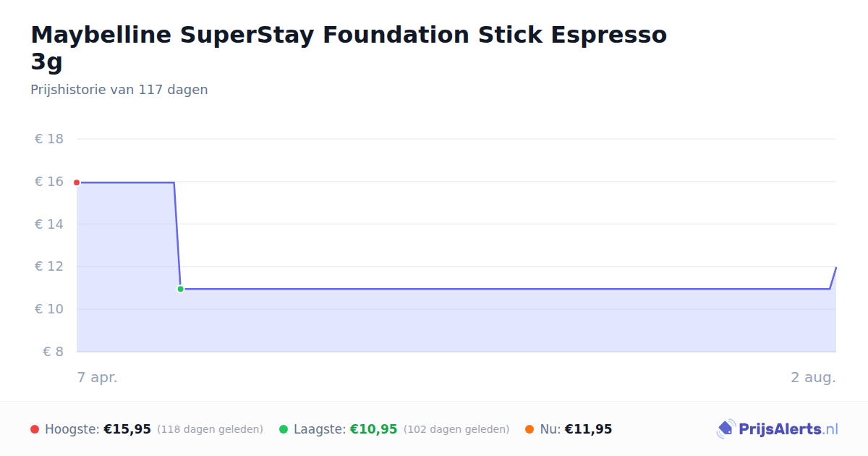This screenshot has height=456, width=868.
Task: Click the 102 dagen geleden note
Action: coord(456,429)
